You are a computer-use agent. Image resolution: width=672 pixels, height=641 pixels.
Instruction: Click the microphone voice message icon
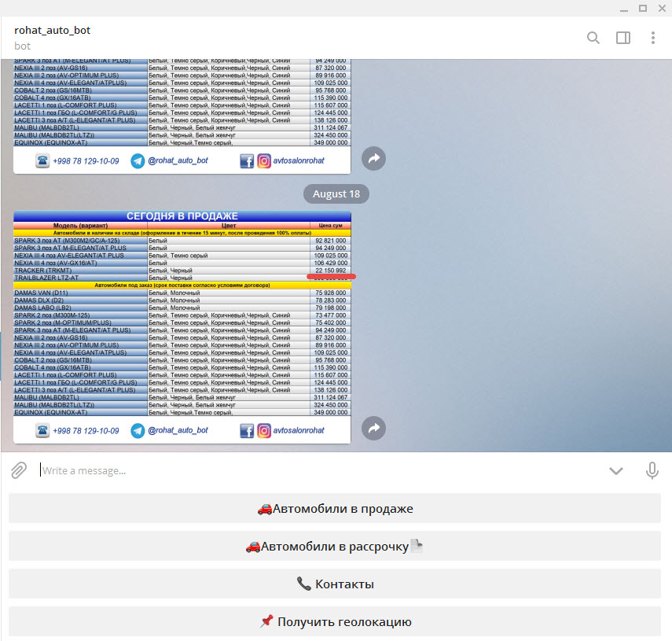click(x=652, y=470)
